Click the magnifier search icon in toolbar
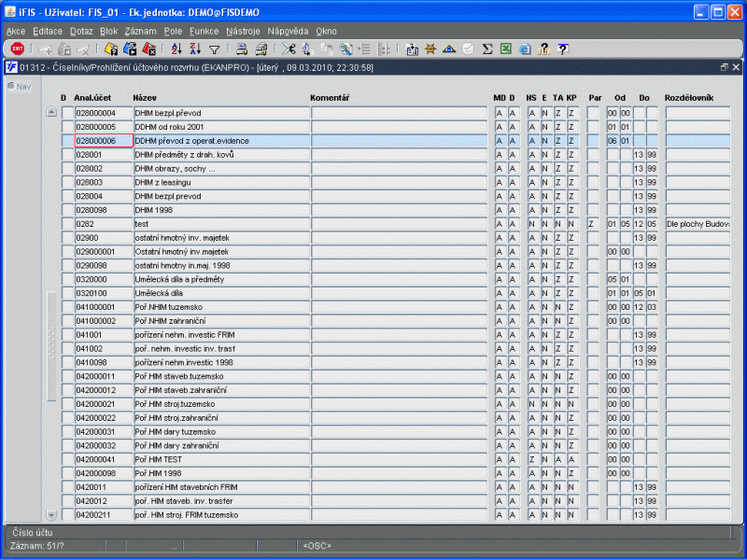 point(345,49)
